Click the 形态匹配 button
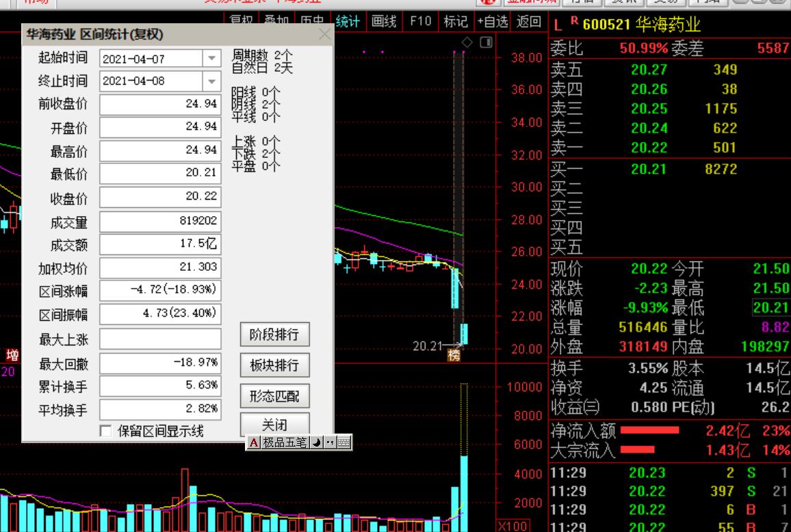 tap(274, 397)
